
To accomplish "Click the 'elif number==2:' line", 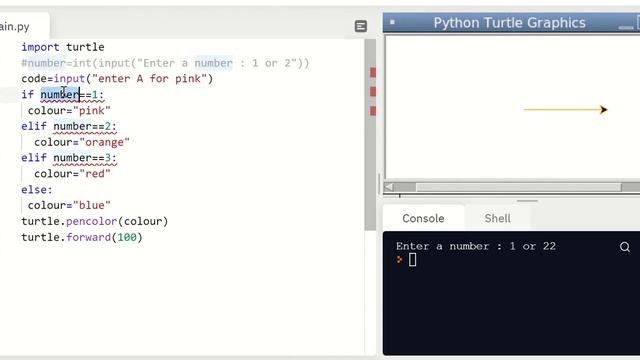I will coord(69,126).
